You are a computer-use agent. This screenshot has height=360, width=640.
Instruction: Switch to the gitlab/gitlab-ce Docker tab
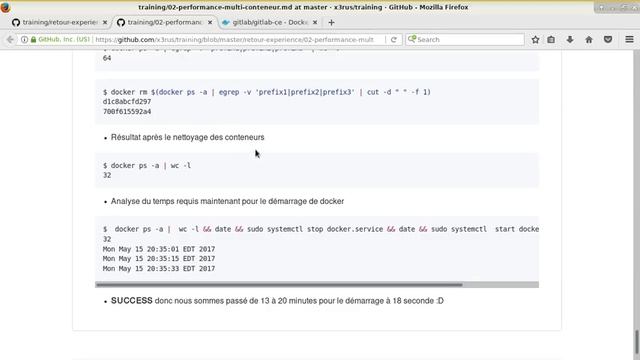(x=269, y=22)
